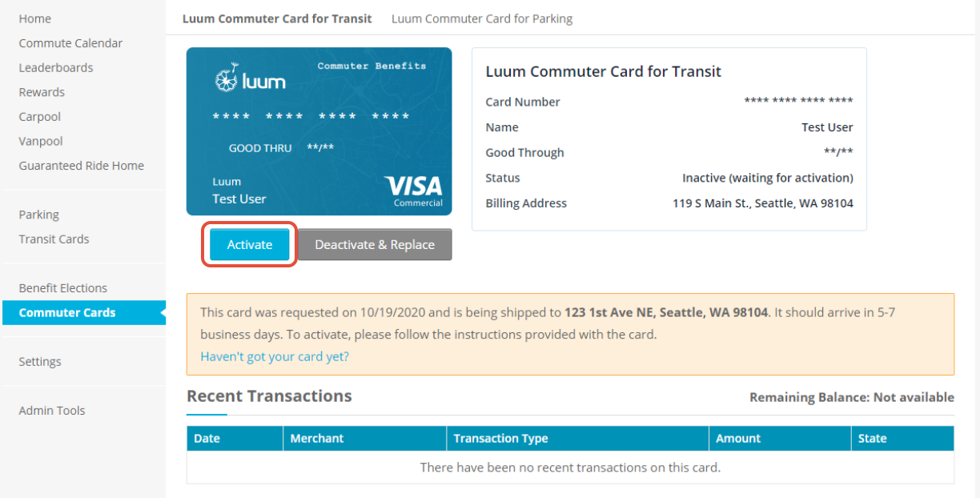Image resolution: width=980 pixels, height=498 pixels.
Task: Click the Luum logo on the card
Action: tap(250, 78)
